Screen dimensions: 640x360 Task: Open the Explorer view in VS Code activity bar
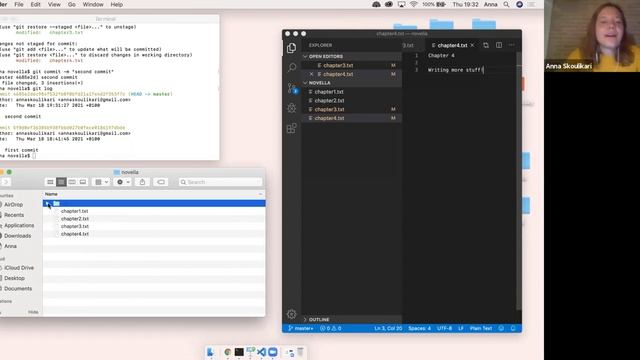coord(291,48)
